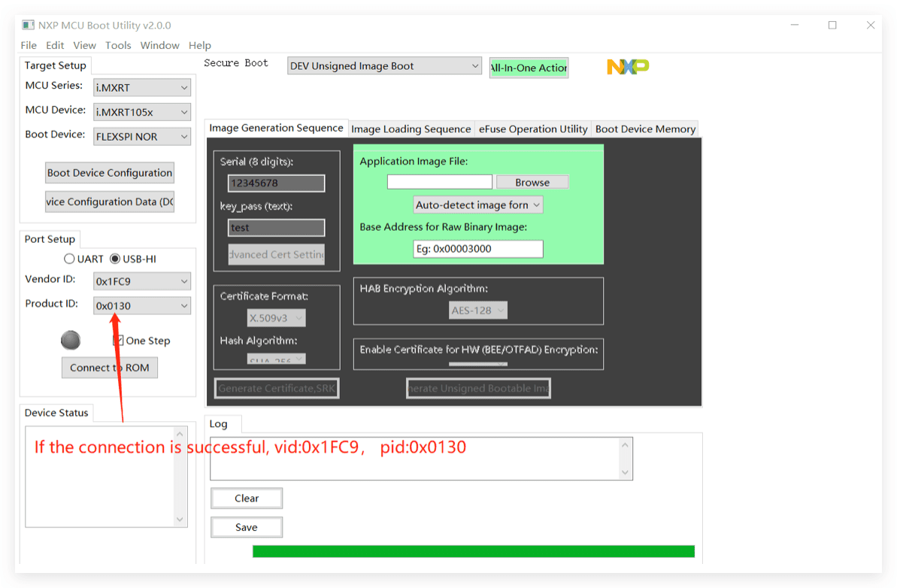Open the Tools menu
897x588 pixels.
(118, 45)
